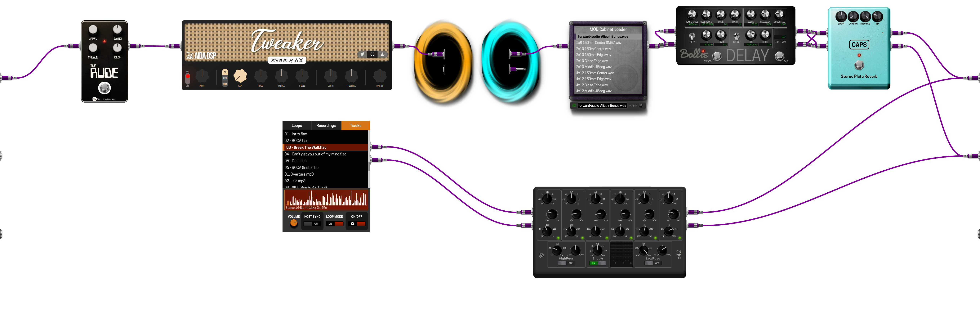Click the AIDA DSP logo on amp
This screenshot has height=312, width=980.
[201, 56]
